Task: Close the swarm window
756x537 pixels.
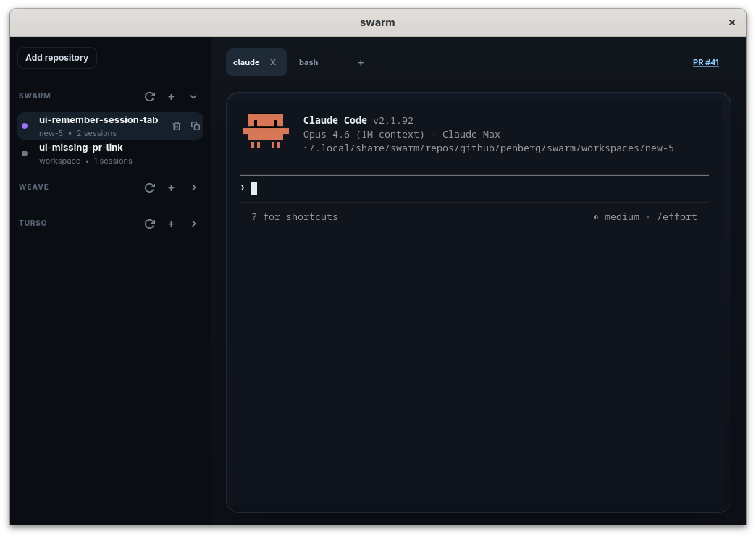Action: [x=732, y=22]
